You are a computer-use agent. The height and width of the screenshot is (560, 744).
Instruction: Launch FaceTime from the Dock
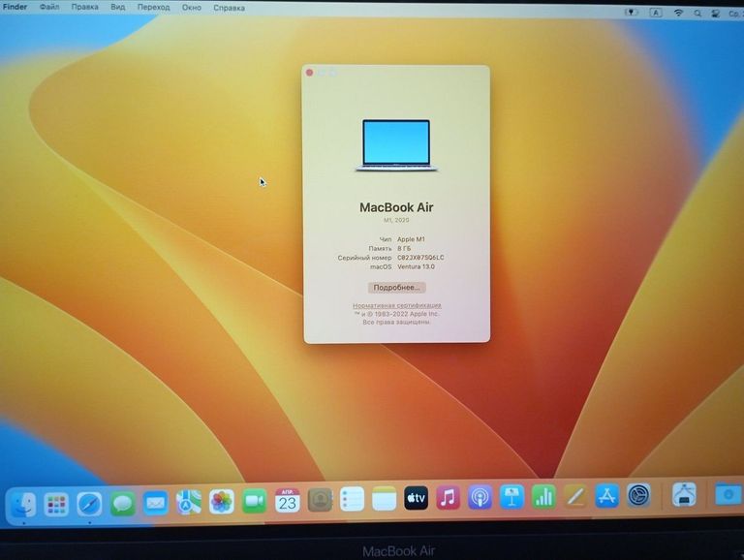click(x=255, y=501)
